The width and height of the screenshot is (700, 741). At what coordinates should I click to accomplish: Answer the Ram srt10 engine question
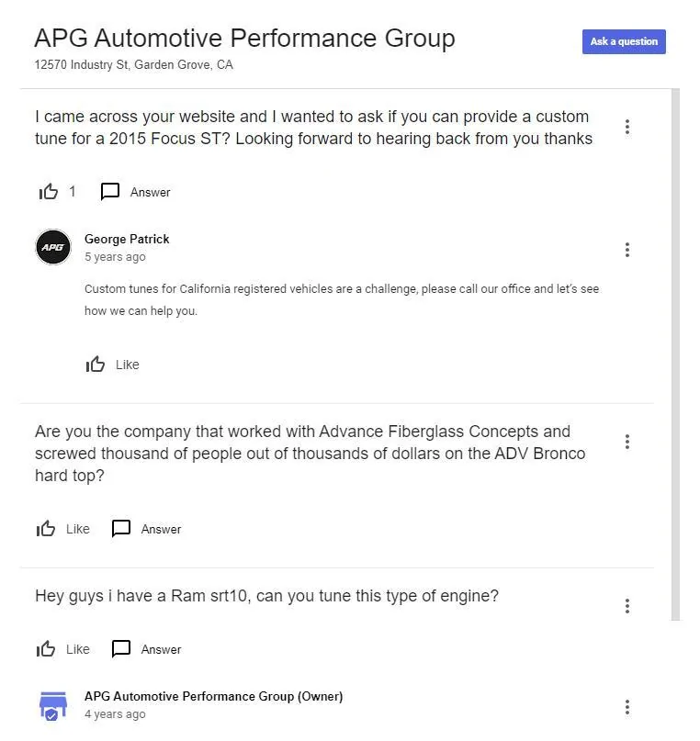121,649
